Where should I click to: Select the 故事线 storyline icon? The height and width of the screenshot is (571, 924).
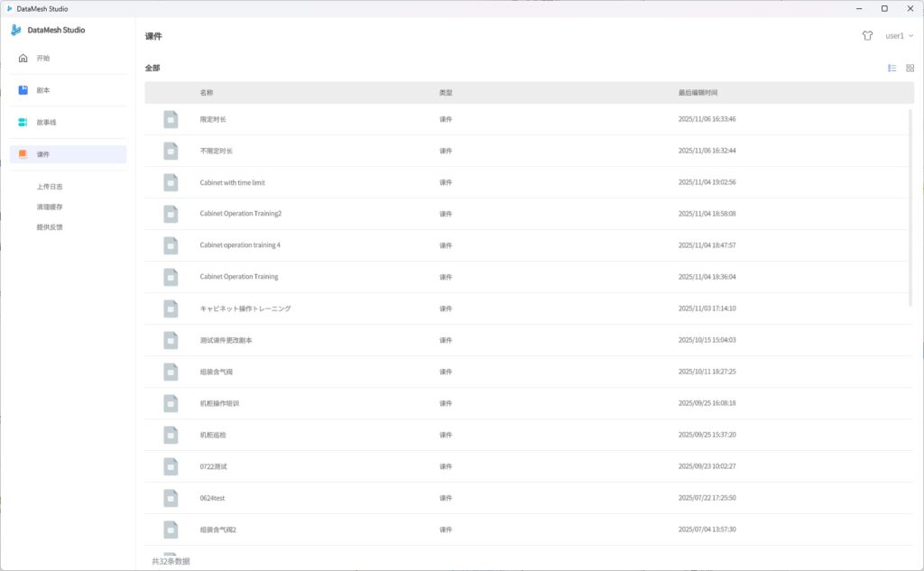click(x=23, y=122)
